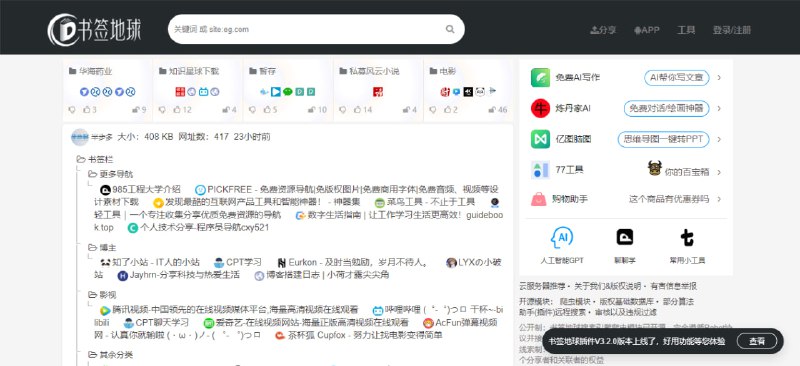Open Jayhrn-分享科技与热爱生活 bookmark

(179, 275)
